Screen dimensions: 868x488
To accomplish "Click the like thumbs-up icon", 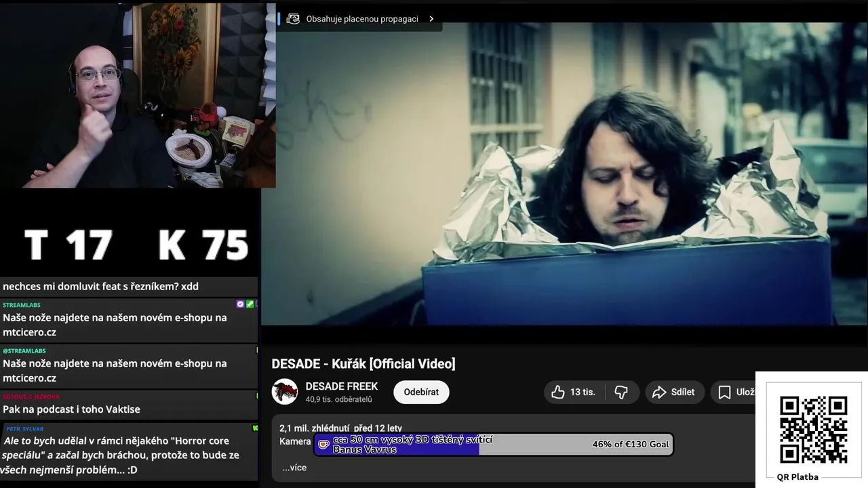I will click(x=558, y=392).
